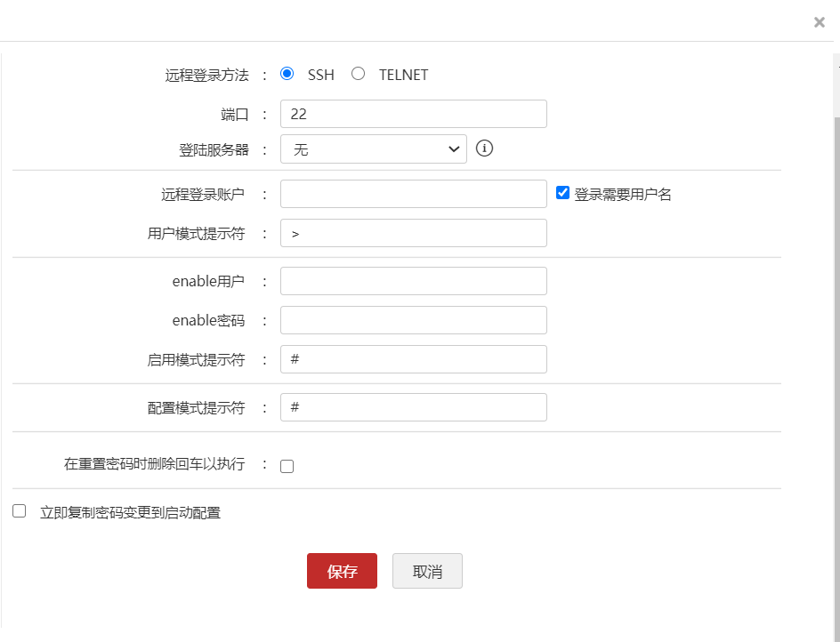The image size is (840, 642).
Task: Click the 保存 button
Action: point(342,571)
